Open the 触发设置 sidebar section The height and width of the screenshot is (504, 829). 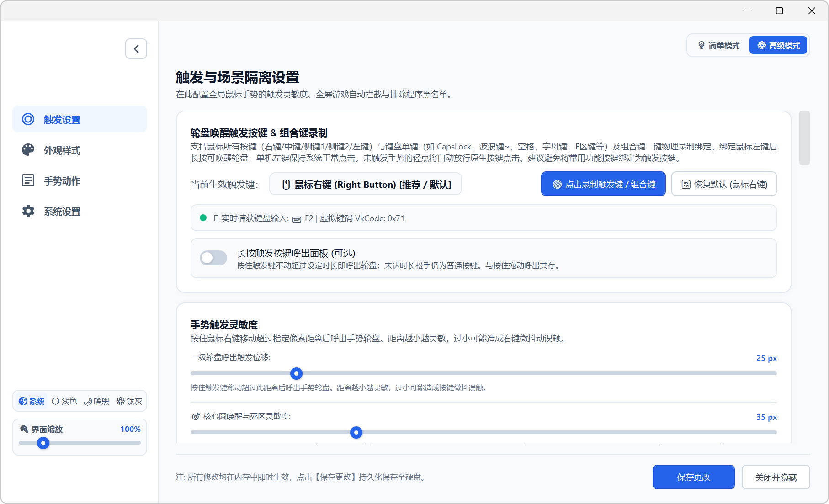(x=80, y=119)
